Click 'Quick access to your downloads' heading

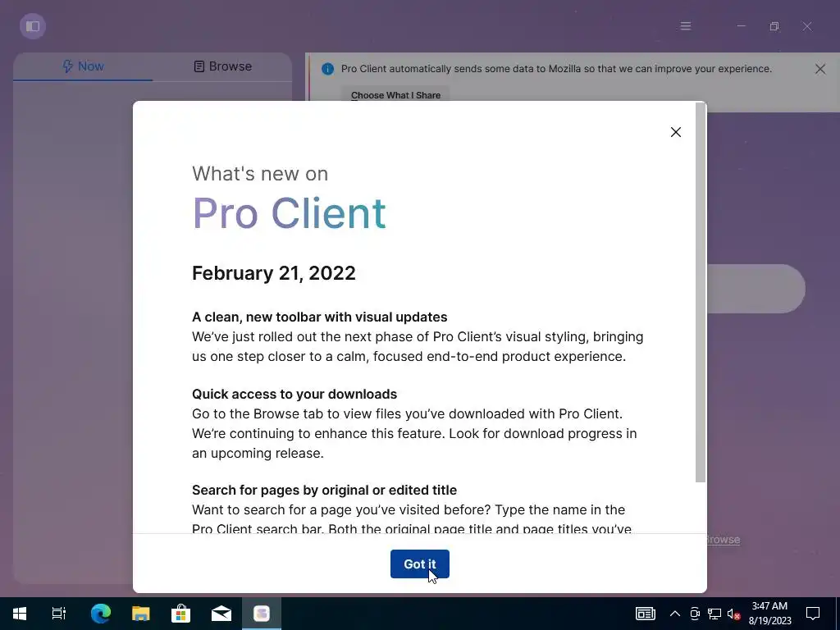pyautogui.click(x=294, y=395)
